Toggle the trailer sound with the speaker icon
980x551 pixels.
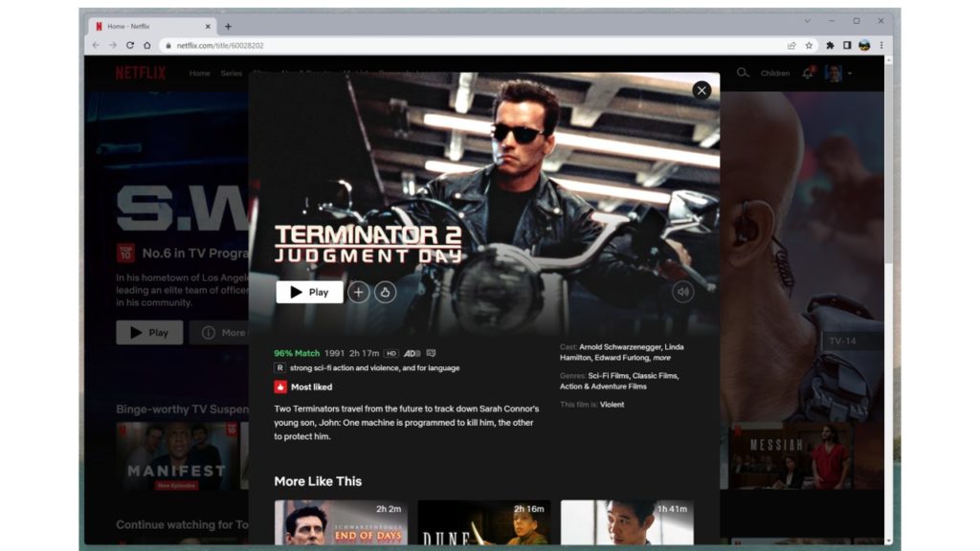(x=683, y=292)
